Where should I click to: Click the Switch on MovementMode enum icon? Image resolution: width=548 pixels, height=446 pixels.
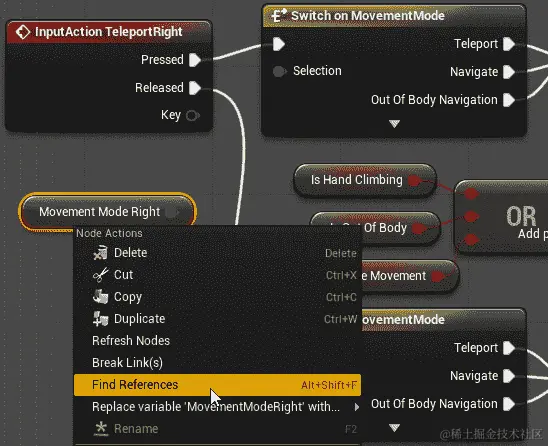coord(279,16)
